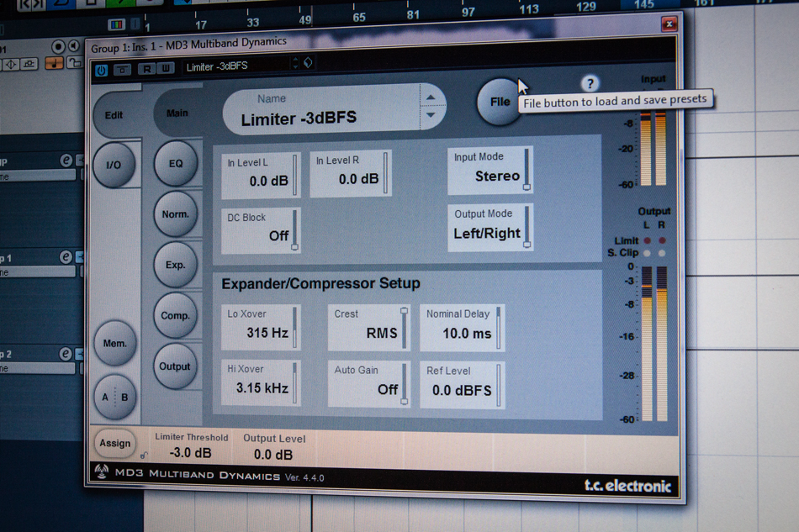Screen dimensions: 799x532
Task: Click the plugin window title 'Group 1: Ins. 1'
Action: (x=126, y=47)
